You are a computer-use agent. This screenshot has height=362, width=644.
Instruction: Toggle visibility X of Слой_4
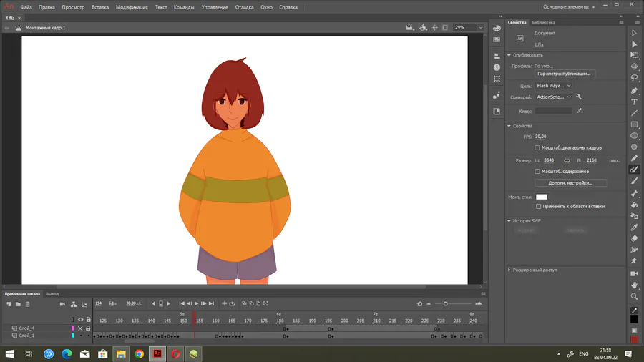[80, 328]
